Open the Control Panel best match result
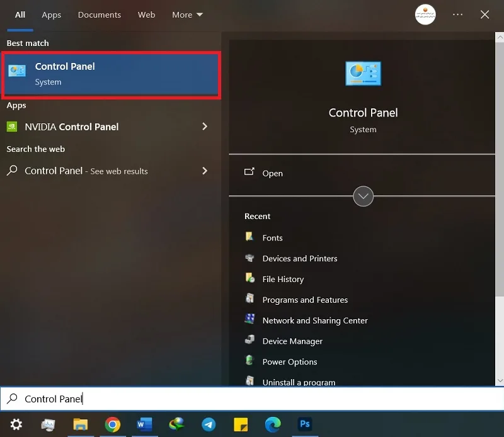This screenshot has width=504, height=437. (x=112, y=74)
